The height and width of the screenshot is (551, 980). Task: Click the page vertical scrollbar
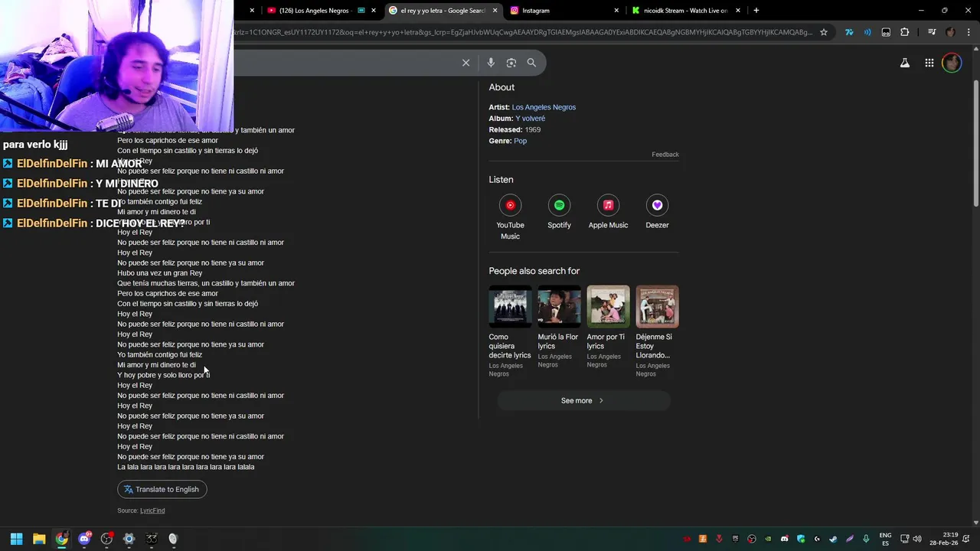click(x=975, y=145)
